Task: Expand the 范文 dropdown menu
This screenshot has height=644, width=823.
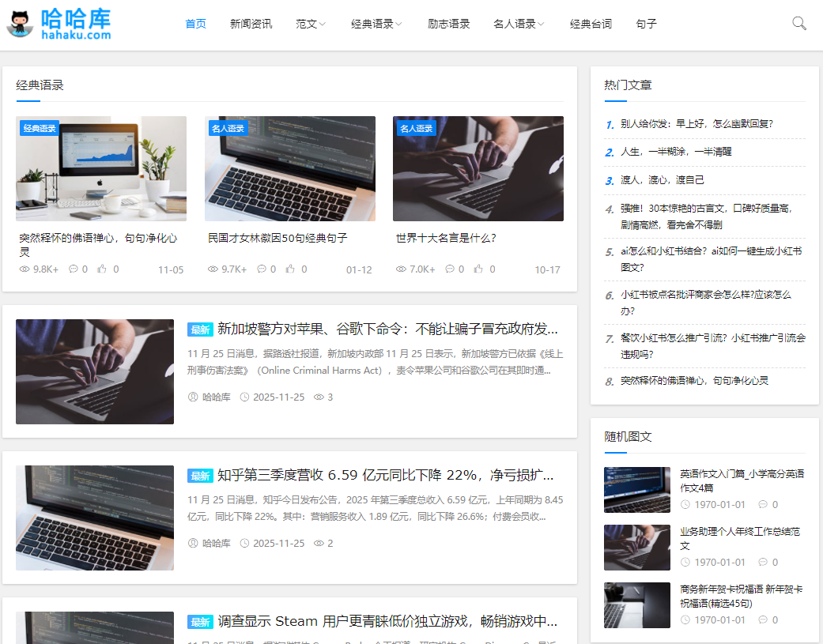Action: [310, 24]
